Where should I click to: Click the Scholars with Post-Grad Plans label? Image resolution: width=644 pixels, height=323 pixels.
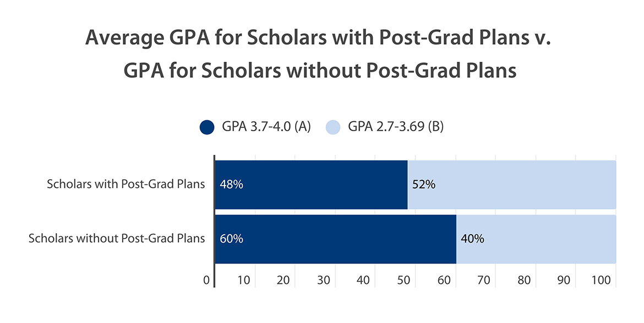[x=126, y=185]
